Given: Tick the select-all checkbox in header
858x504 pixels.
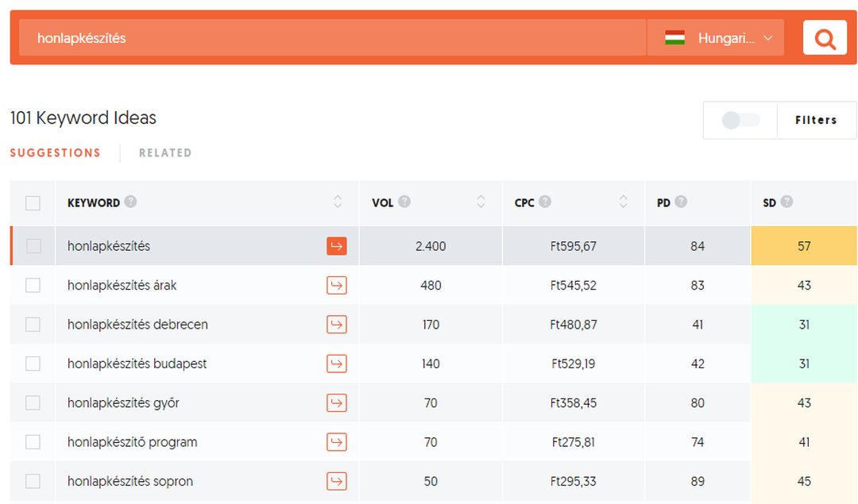Looking at the screenshot, I should point(33,203).
